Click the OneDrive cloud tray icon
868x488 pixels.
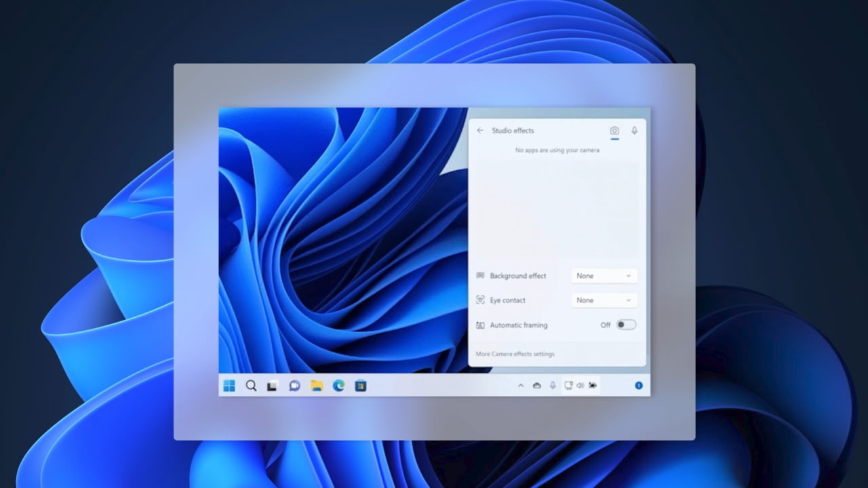[537, 386]
